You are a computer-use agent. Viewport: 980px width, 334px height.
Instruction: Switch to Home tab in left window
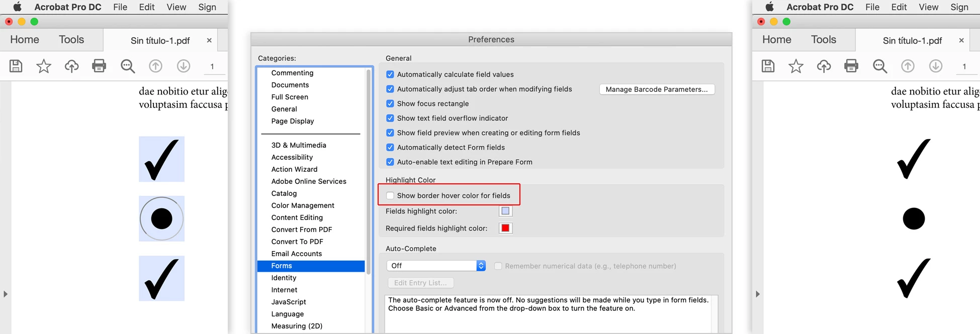25,40
